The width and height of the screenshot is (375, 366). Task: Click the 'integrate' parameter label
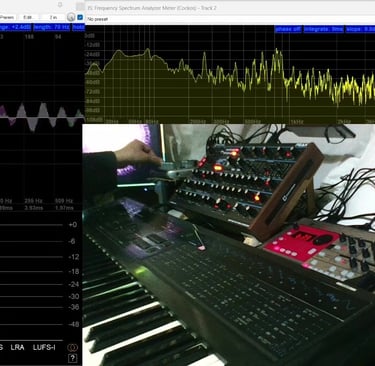[x=323, y=29]
